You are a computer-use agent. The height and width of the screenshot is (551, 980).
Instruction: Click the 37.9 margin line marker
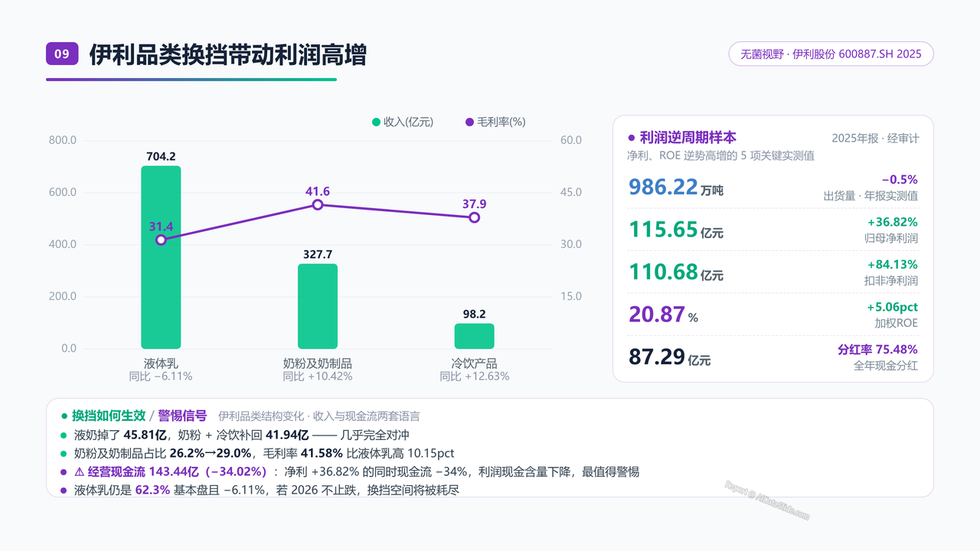474,217
